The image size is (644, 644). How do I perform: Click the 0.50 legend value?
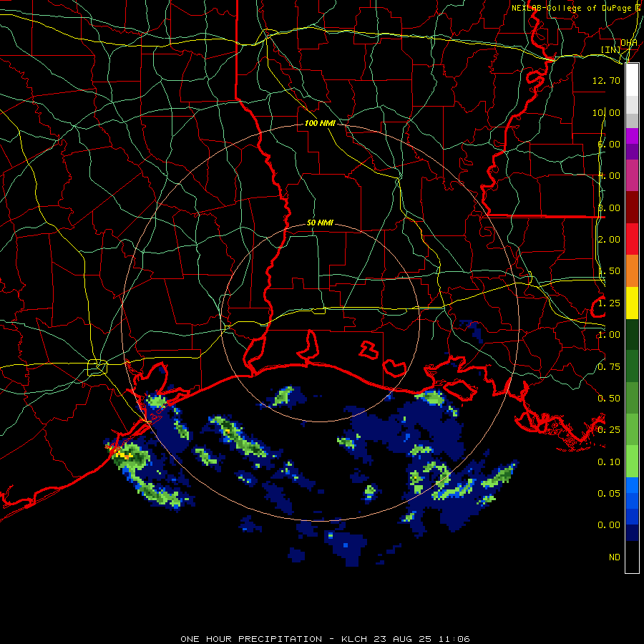(609, 399)
